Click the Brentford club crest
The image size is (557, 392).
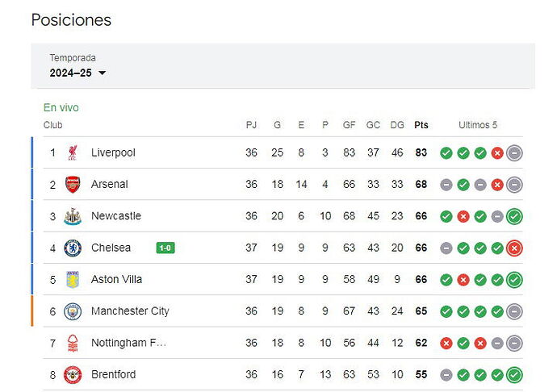point(73,374)
